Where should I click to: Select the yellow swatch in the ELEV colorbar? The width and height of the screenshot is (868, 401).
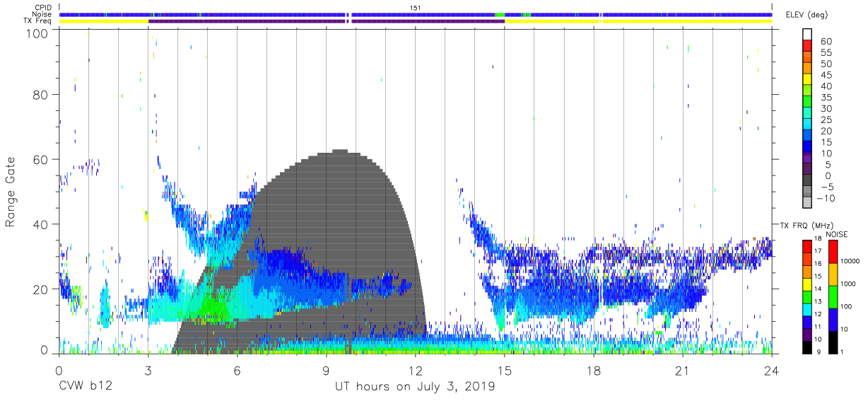pos(807,79)
